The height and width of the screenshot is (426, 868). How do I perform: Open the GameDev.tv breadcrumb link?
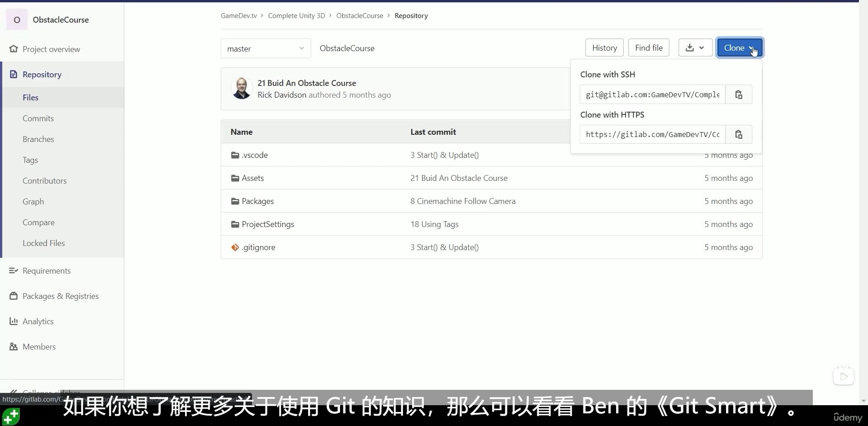(x=238, y=15)
